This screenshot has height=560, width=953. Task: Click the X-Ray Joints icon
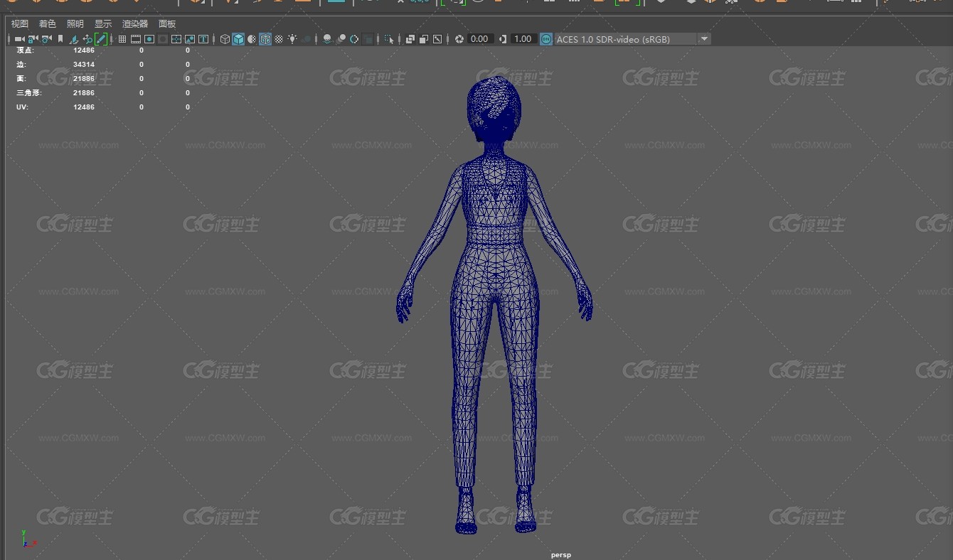pos(437,39)
